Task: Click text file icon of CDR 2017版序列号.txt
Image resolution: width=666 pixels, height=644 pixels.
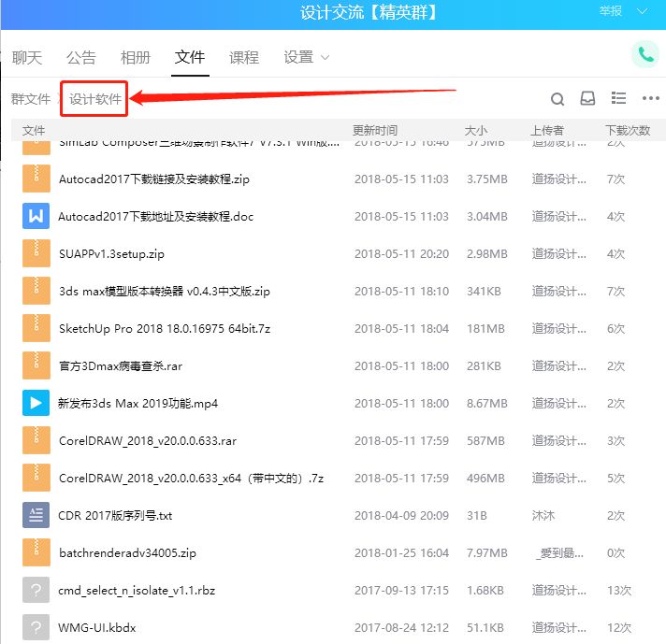Action: (36, 515)
